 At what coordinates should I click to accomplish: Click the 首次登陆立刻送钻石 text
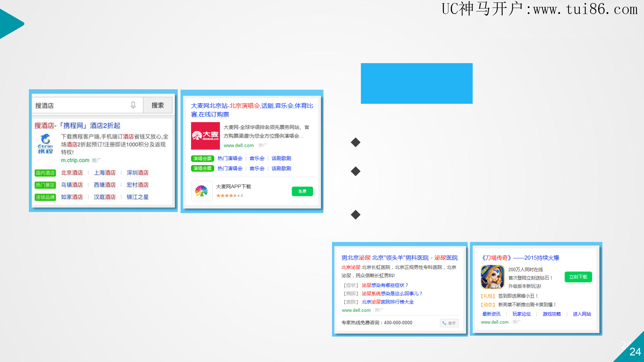point(530,278)
